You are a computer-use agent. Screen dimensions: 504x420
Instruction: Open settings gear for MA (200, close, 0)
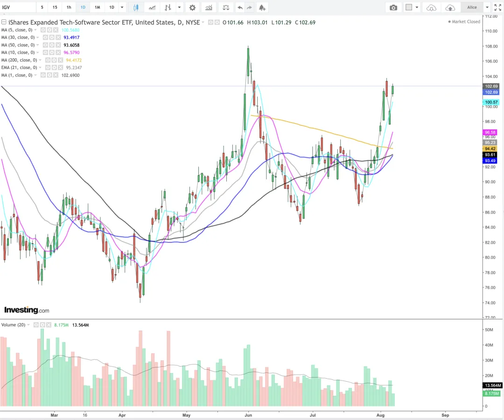(54, 60)
